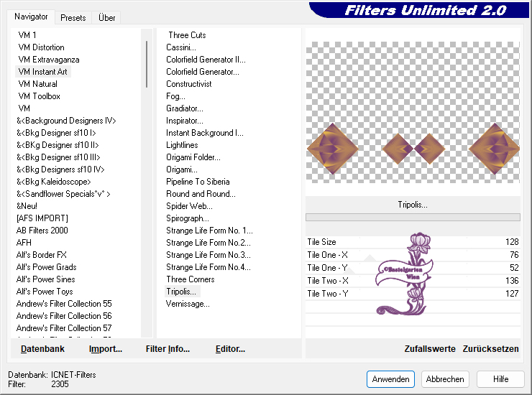
Task: Choose the Cassini... filter
Action: tap(181, 47)
